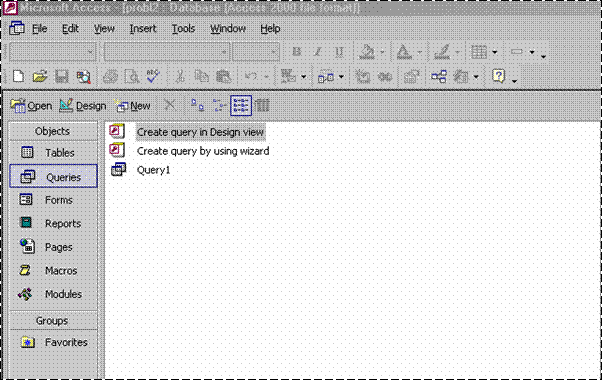Click the Underline formatting icon
This screenshot has width=602, height=380.
point(339,52)
